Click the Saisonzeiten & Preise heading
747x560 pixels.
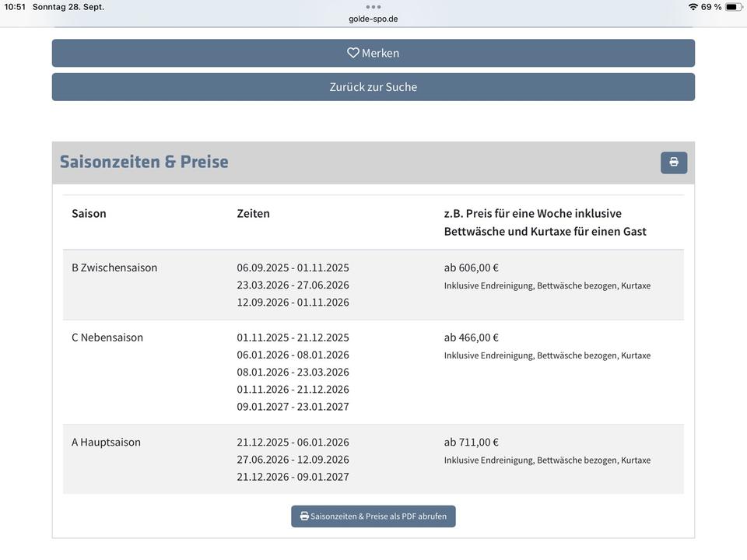(144, 162)
